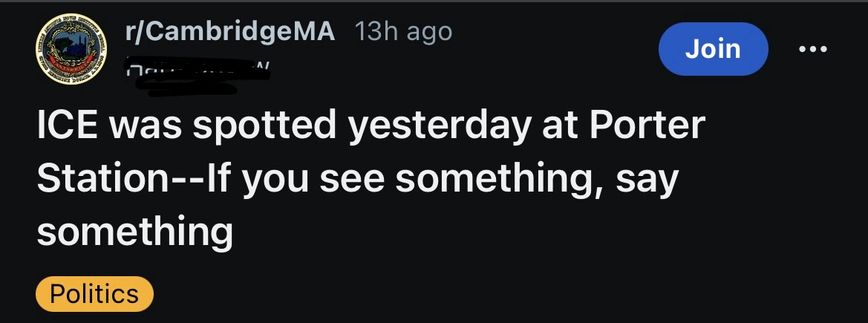This screenshot has height=323, width=868.
Task: Filter posts by the Politics flair
Action: 94,294
